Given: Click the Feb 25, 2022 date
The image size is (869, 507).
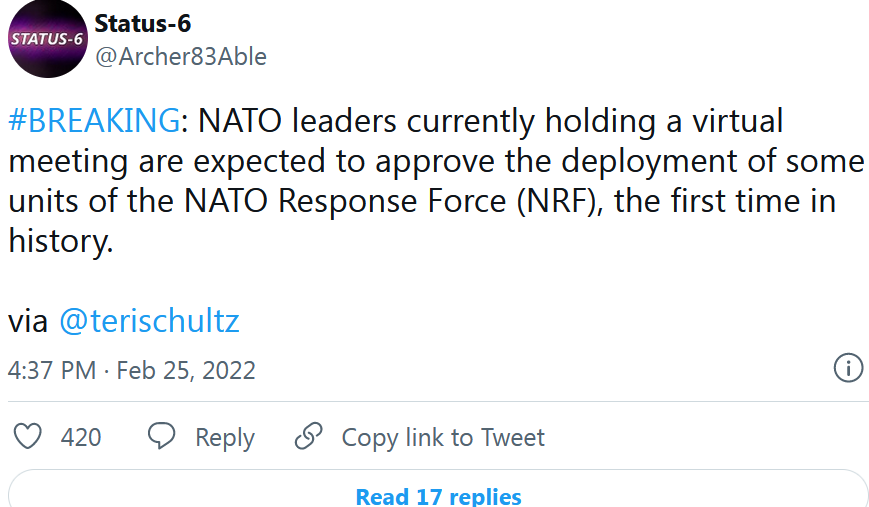Looking at the screenshot, I should [186, 371].
